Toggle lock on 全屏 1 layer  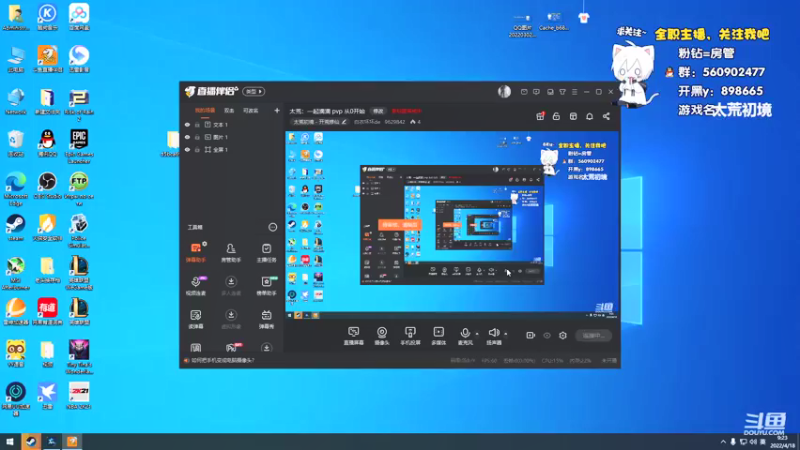point(197,149)
